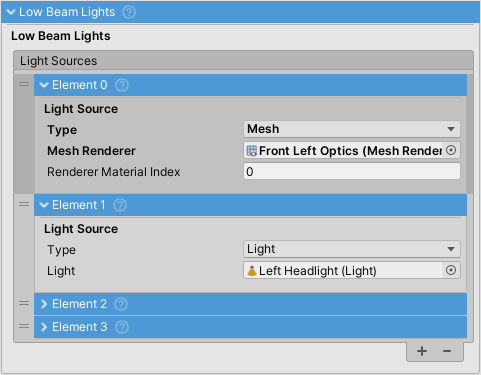Image resolution: width=481 pixels, height=375 pixels.
Task: Open object picker for Mesh Renderer field
Action: [451, 150]
